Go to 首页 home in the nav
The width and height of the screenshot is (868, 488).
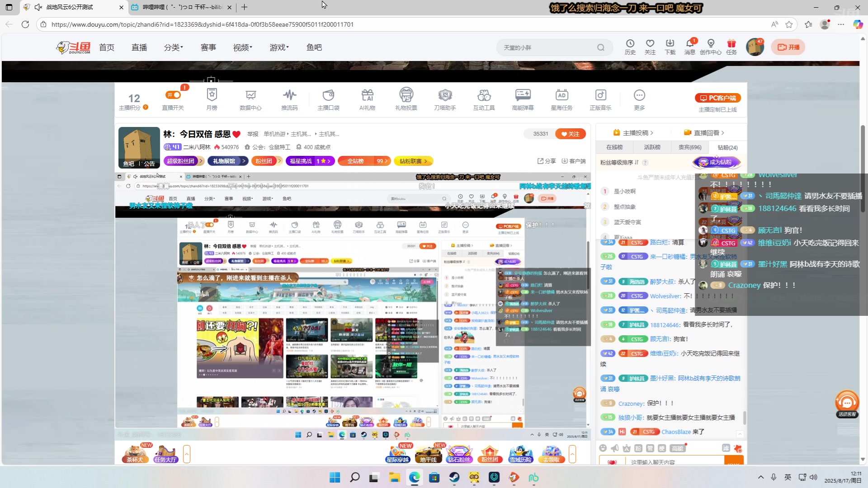pos(107,47)
